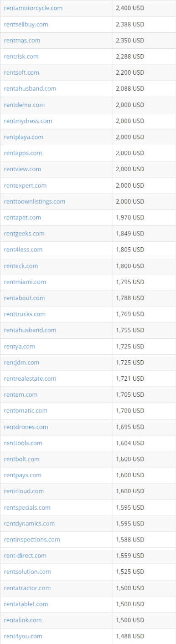The image size is (176, 644).
Task: Open the rentgeeks.com link
Action: point(24,233)
